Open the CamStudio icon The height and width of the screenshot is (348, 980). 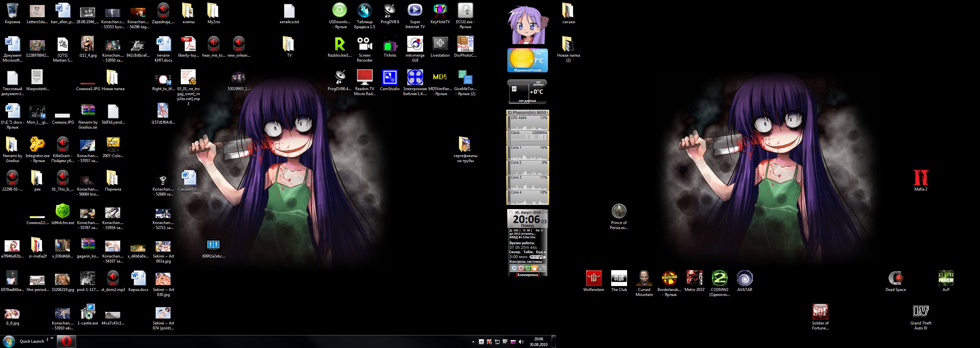pyautogui.click(x=390, y=80)
